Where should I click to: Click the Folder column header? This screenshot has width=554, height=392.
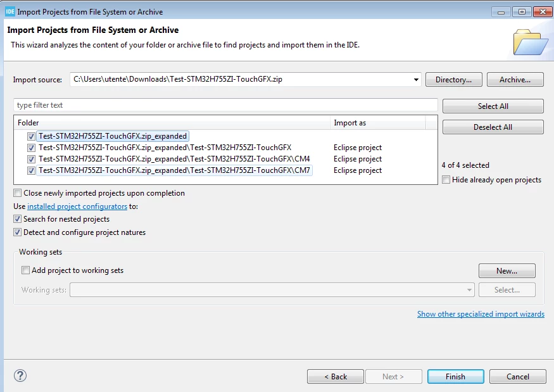[x=172, y=123]
